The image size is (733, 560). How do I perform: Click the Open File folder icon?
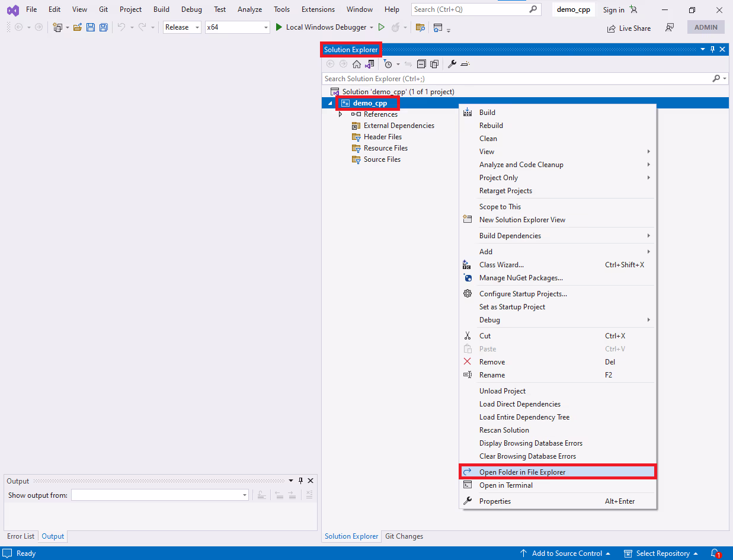78,27
